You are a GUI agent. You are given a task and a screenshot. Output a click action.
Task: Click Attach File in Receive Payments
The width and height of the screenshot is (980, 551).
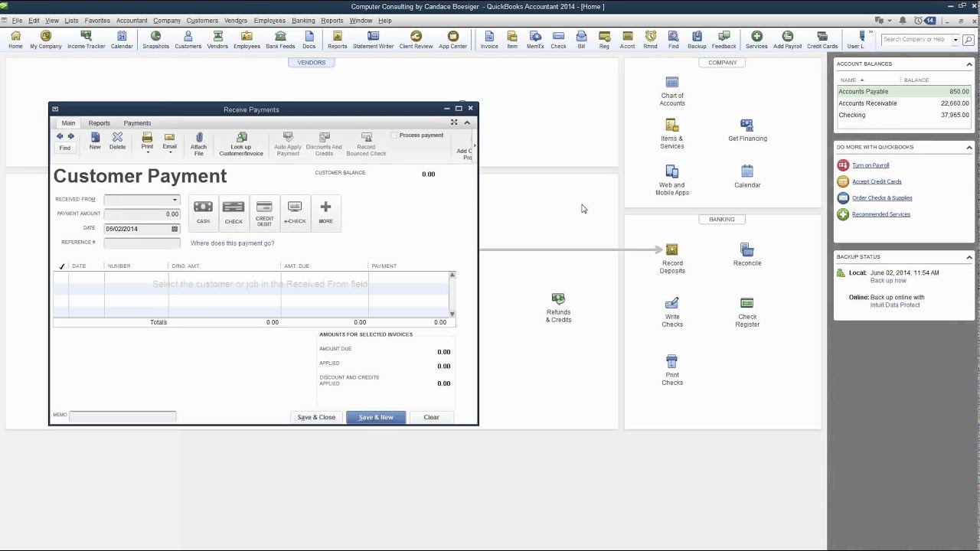(x=198, y=144)
